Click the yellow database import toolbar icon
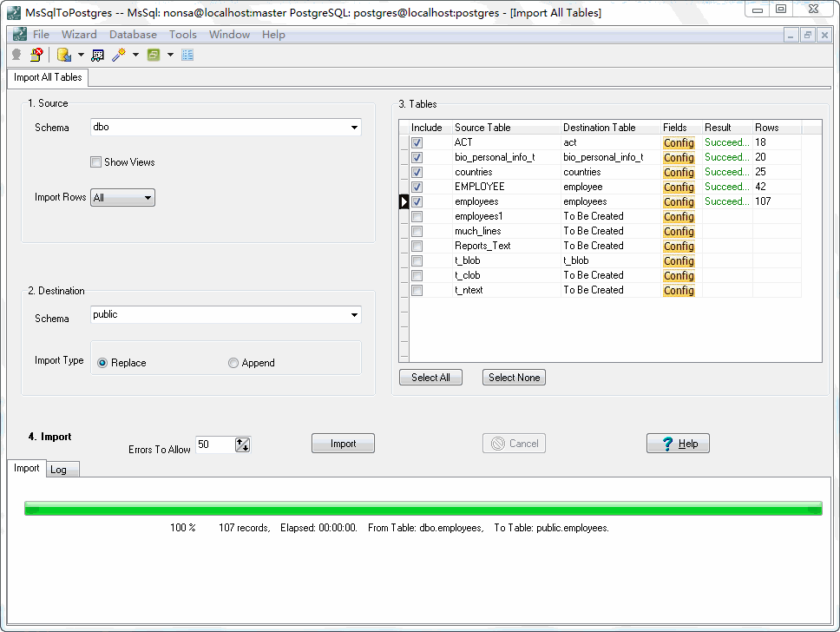The height and width of the screenshot is (632, 840). pyautogui.click(x=64, y=55)
